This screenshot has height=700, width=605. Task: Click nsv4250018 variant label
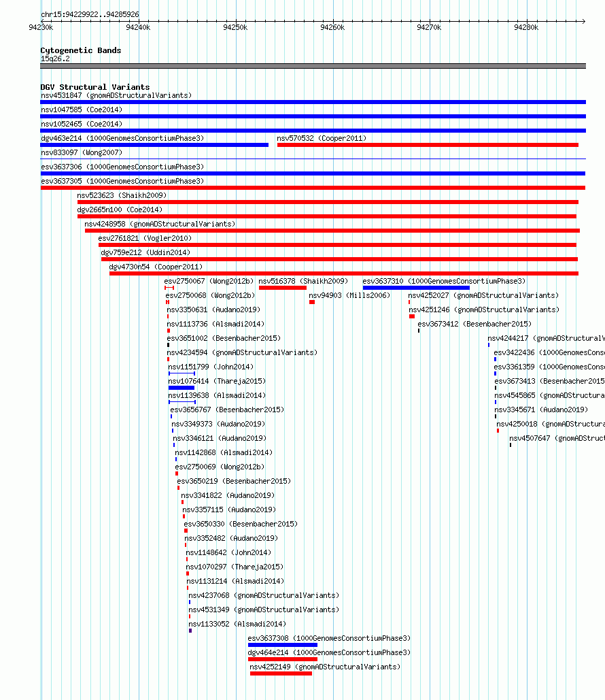(551, 424)
